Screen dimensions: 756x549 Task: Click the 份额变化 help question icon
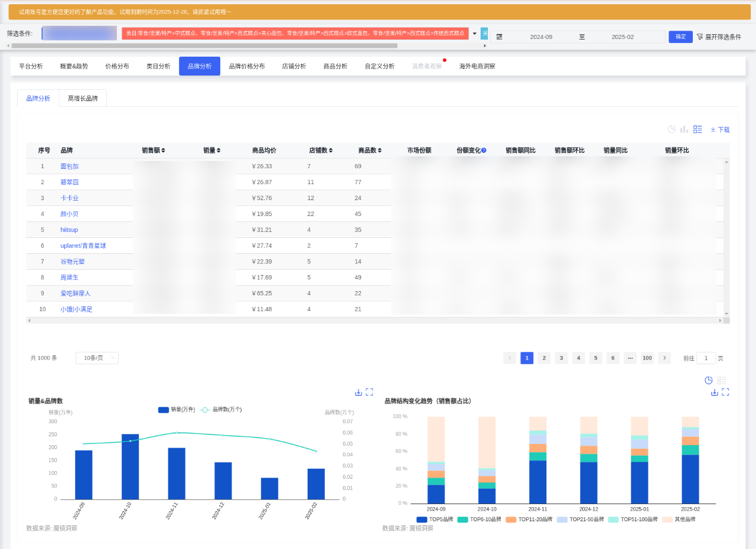[x=484, y=151]
